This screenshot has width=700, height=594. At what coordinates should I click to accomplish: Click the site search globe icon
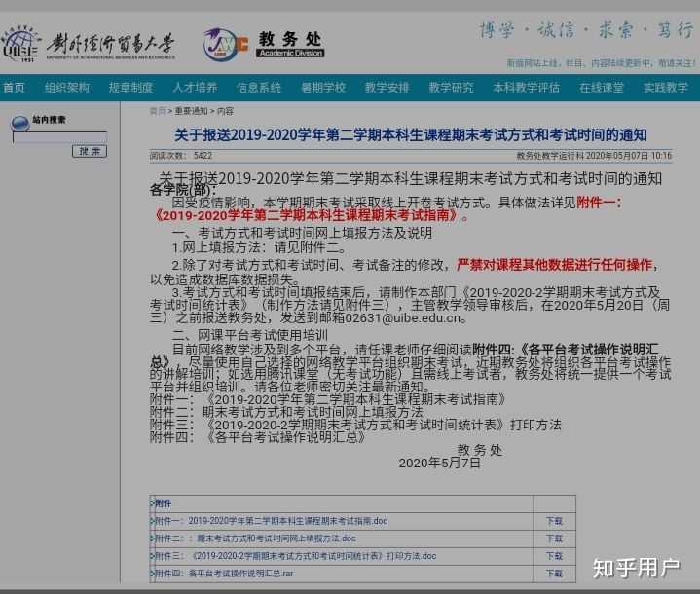tap(20, 123)
